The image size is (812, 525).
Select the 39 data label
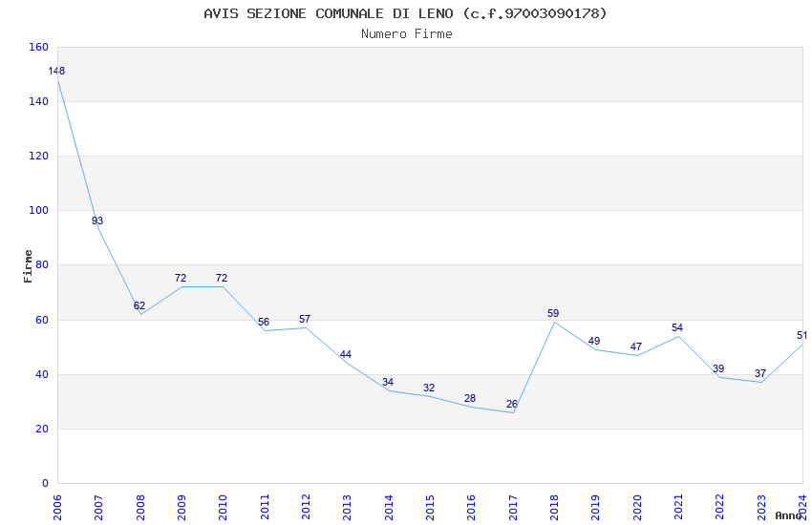718,368
